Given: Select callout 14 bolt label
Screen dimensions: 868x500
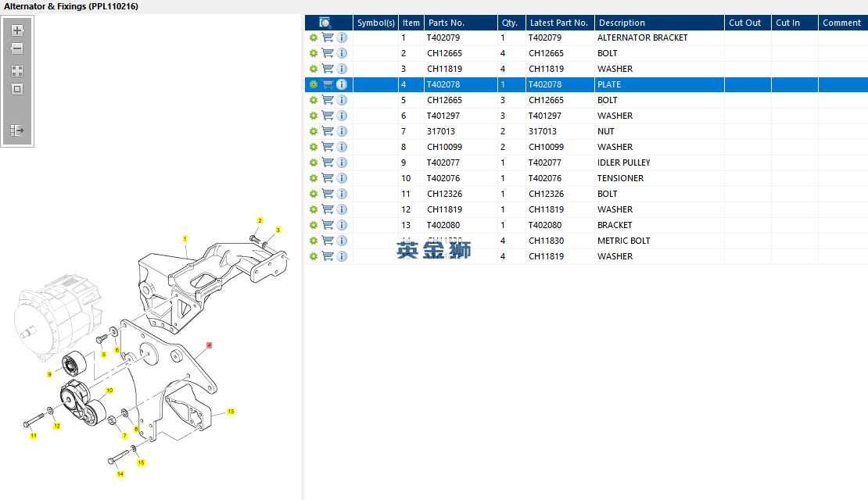Looking at the screenshot, I should (x=120, y=474).
